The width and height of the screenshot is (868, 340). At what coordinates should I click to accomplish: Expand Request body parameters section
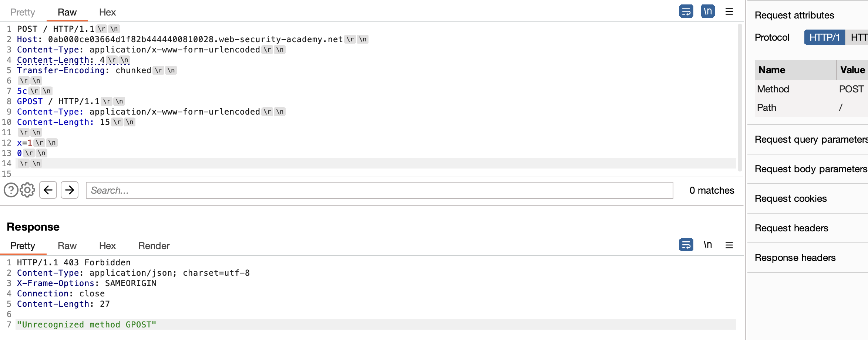(810, 169)
